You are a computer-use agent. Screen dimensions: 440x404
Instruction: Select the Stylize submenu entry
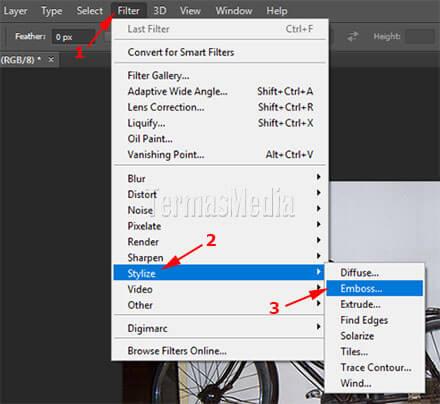218,273
